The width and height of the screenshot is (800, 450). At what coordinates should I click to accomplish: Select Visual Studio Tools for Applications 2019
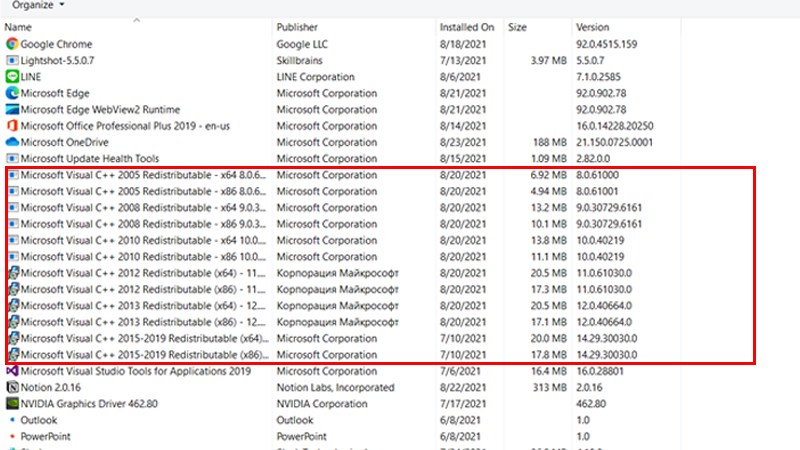pos(135,371)
